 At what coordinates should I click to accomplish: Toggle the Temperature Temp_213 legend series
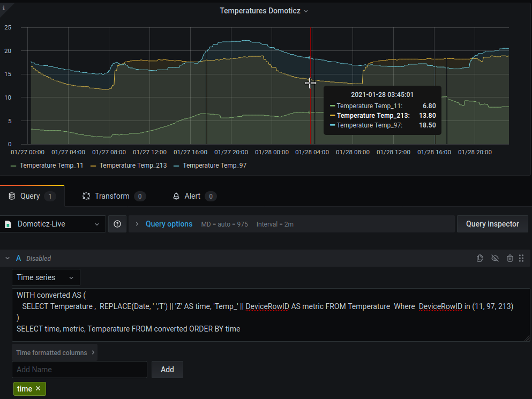click(133, 165)
